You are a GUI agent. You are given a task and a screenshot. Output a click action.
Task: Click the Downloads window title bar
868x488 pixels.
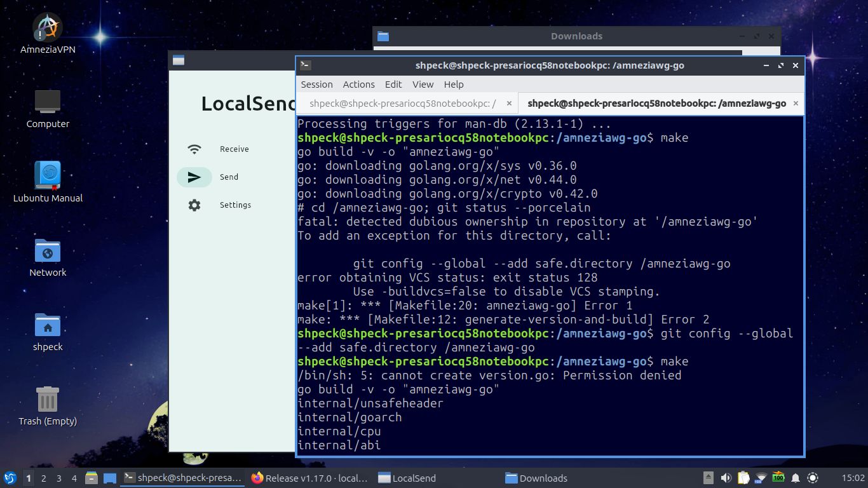point(576,36)
